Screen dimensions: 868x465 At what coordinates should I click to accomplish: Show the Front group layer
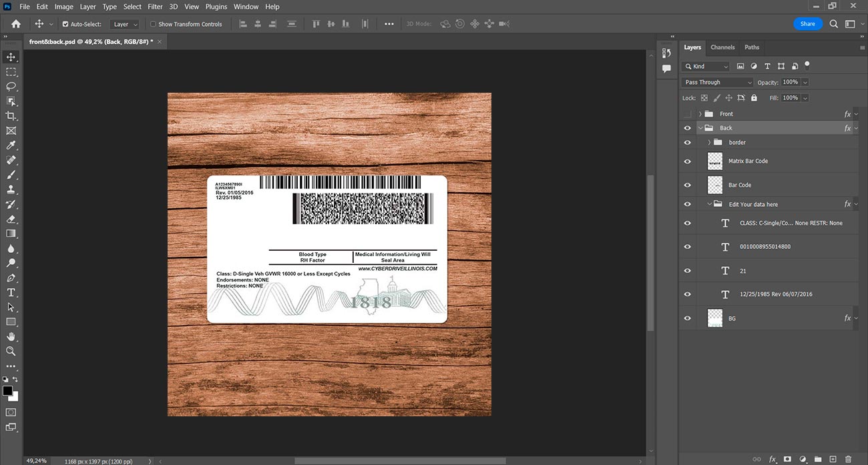pyautogui.click(x=687, y=114)
